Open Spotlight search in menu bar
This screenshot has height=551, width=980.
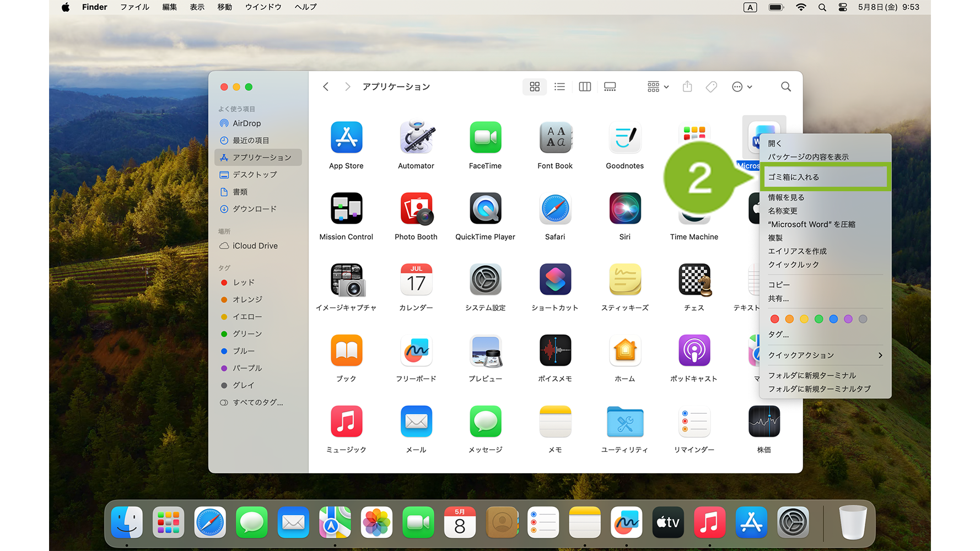coord(822,7)
